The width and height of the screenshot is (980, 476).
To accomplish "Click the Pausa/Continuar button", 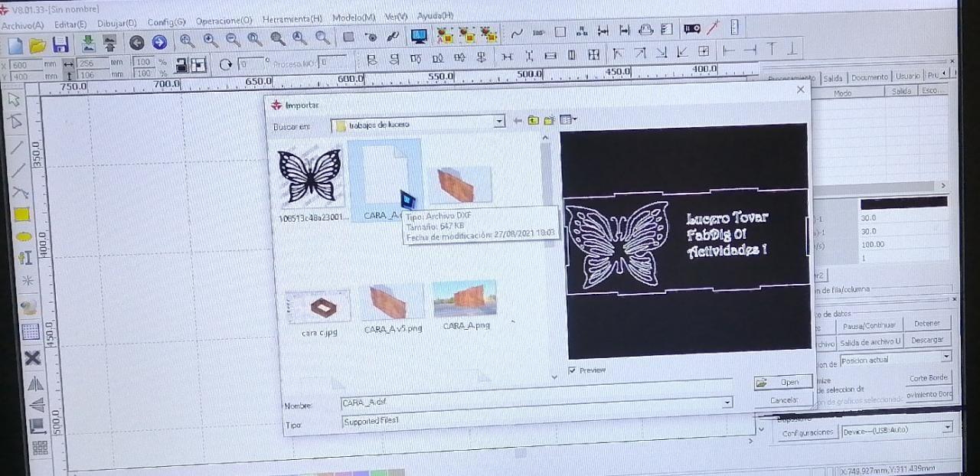I will coord(869,326).
